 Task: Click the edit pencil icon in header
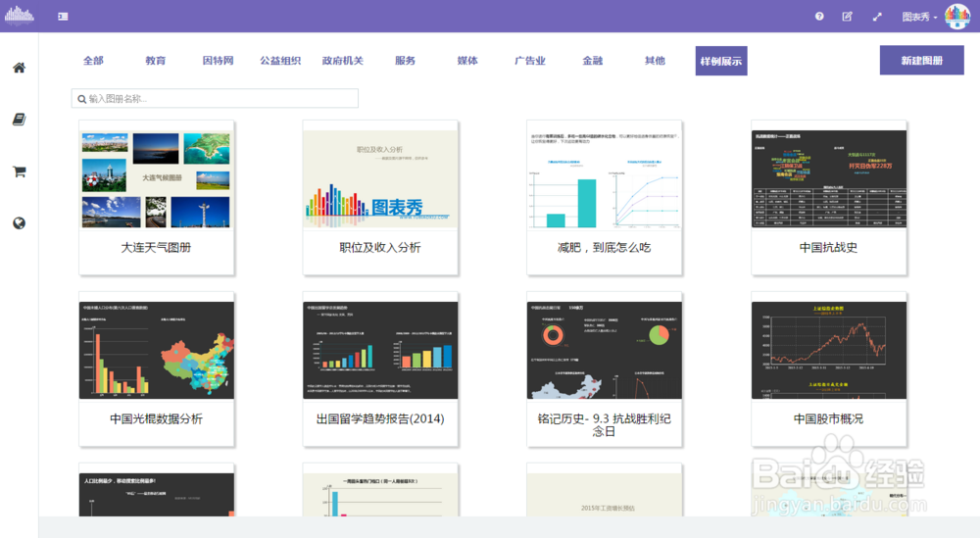pyautogui.click(x=848, y=17)
